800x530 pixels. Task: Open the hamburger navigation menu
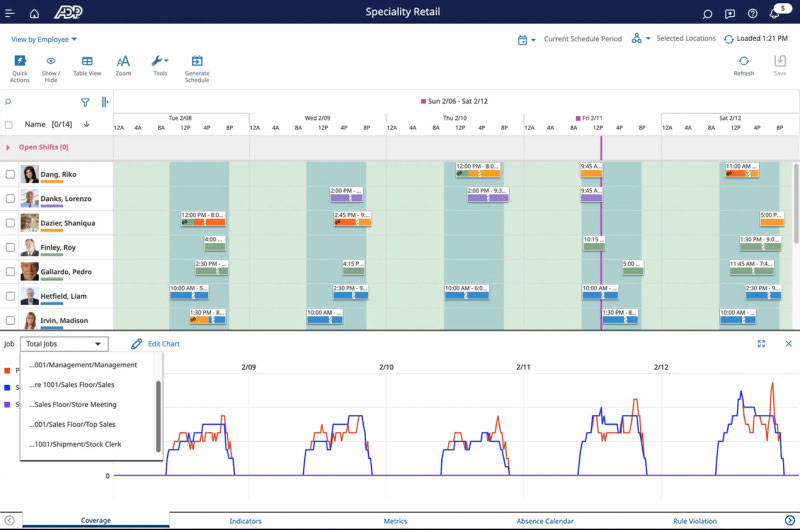tap(9, 13)
